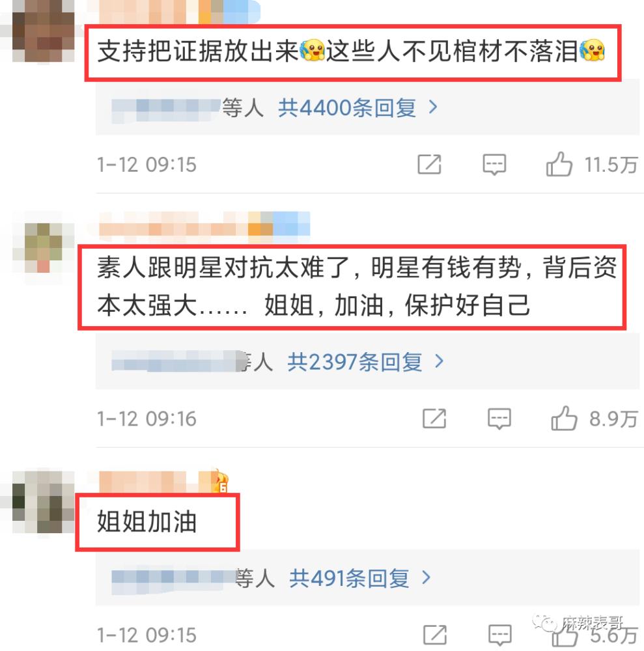Tap the share icon on the 姐姐加油 comment
Image resolution: width=644 pixels, height=651 pixels.
tap(435, 635)
